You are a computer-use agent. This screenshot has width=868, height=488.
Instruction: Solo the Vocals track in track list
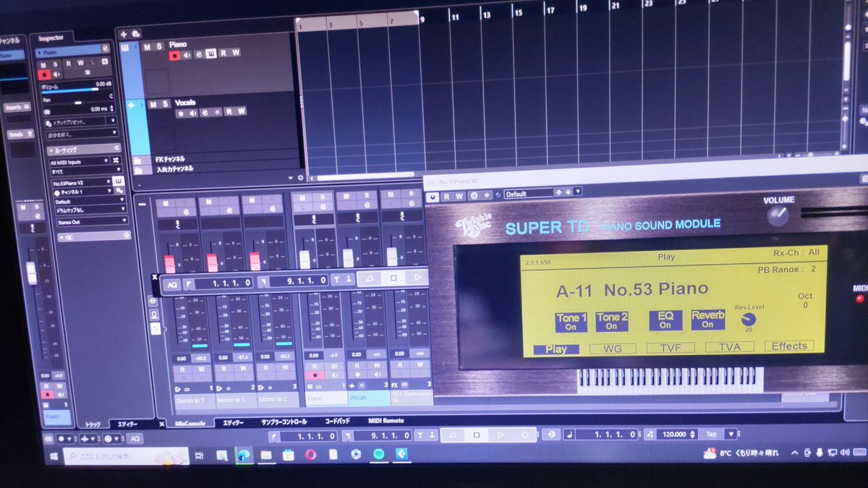(x=165, y=104)
